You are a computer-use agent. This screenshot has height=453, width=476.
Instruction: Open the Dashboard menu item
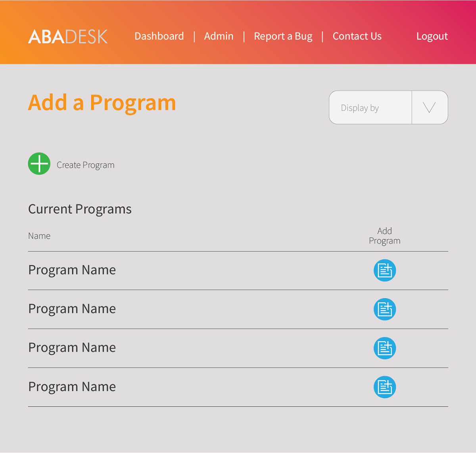tap(159, 36)
